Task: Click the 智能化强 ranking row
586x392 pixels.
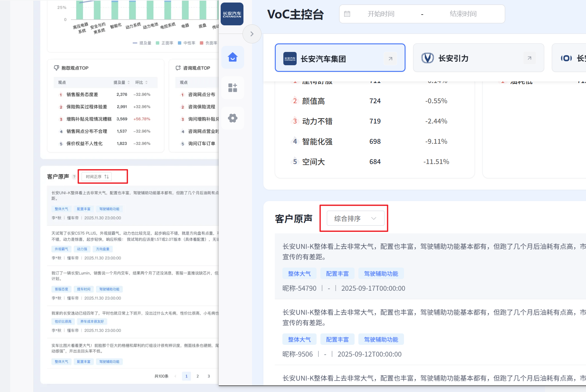Action: click(375, 142)
